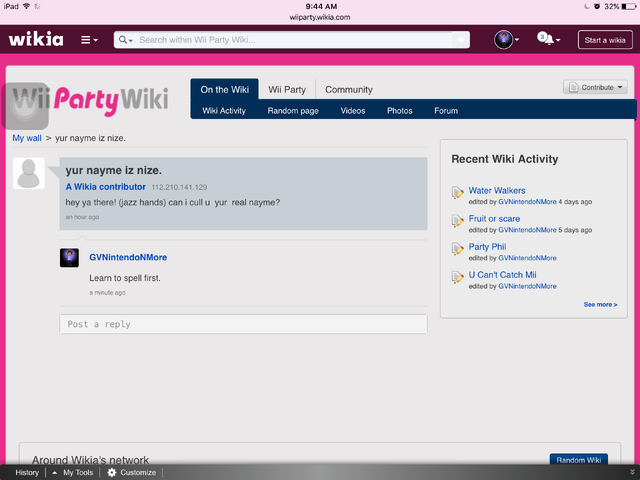Image resolution: width=640 pixels, height=480 pixels.
Task: Tap the wiiparty.wikia.com address bar
Action: (320, 17)
